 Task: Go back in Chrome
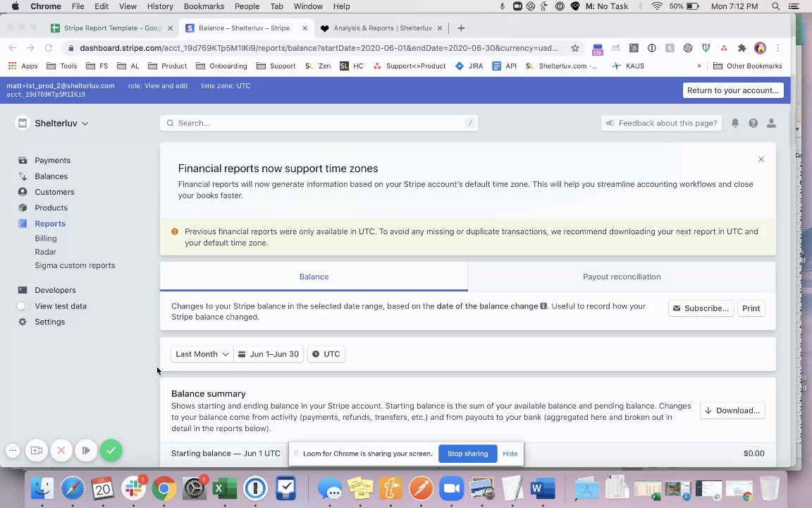[x=13, y=48]
